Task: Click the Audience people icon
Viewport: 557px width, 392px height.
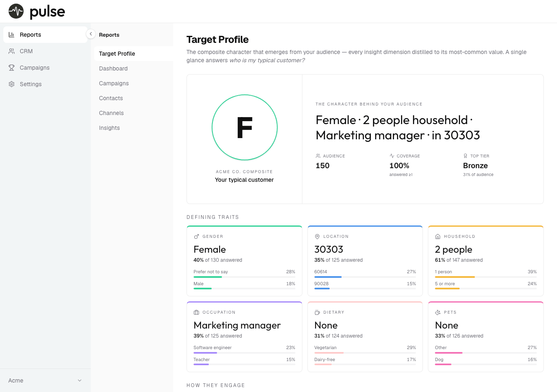Action: click(318, 156)
